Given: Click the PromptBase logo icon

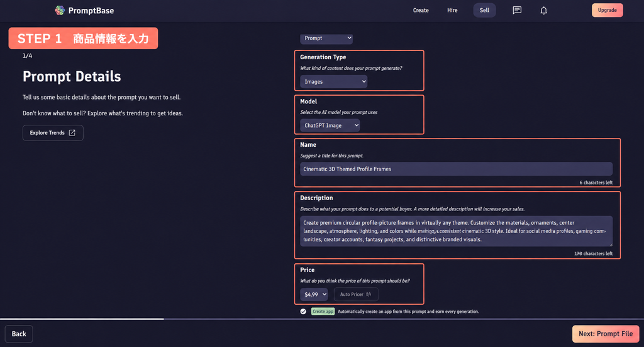Looking at the screenshot, I should click(x=60, y=10).
